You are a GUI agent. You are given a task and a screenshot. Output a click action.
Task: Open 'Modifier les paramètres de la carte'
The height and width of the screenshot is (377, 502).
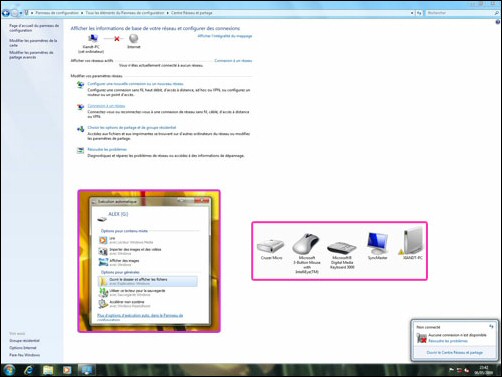[x=33, y=43]
